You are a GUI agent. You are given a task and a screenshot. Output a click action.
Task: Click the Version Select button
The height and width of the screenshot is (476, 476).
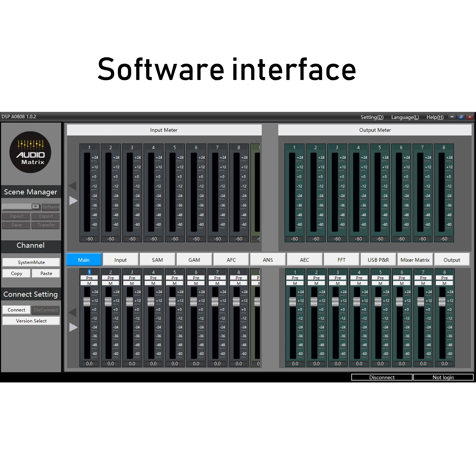tap(31, 321)
